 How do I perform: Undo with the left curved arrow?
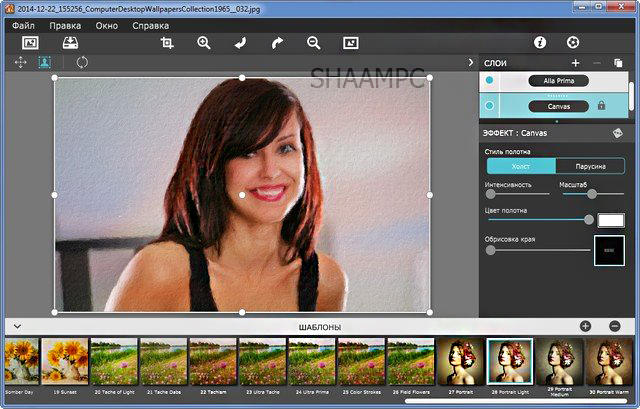240,42
